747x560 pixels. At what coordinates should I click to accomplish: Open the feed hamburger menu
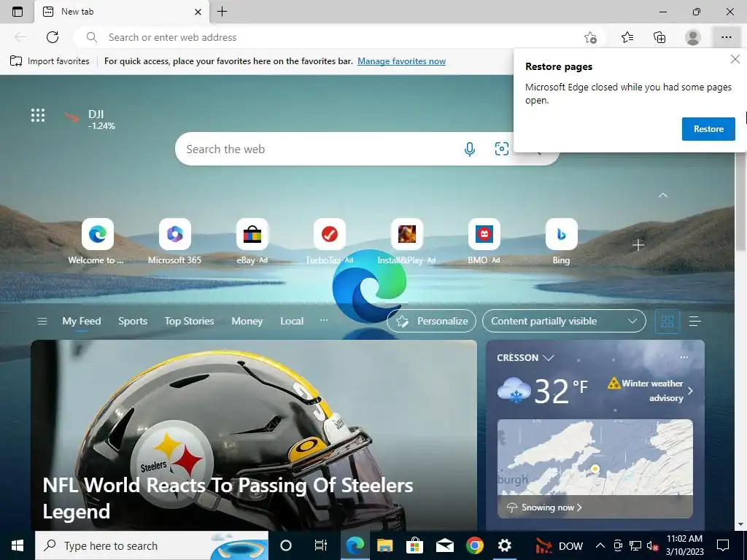(x=42, y=321)
